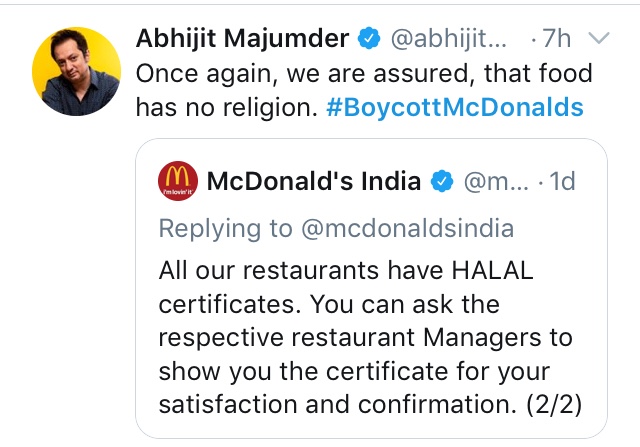
Task: Click the "has no religion." text
Action: pos(227,107)
